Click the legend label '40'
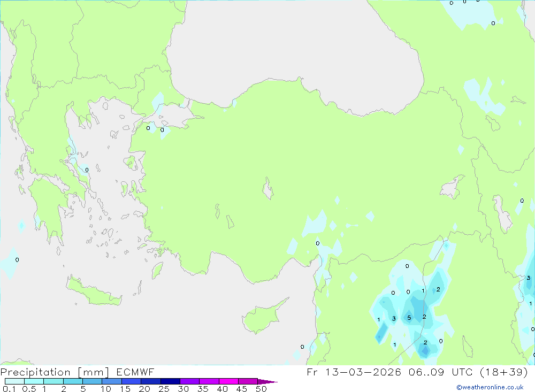Image resolution: width=535 pixels, height=392 pixels. coord(223,389)
